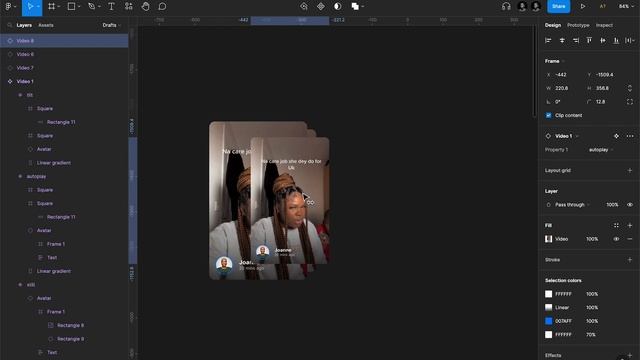
Task: Click the Use as mask icon
Action: pos(338,7)
